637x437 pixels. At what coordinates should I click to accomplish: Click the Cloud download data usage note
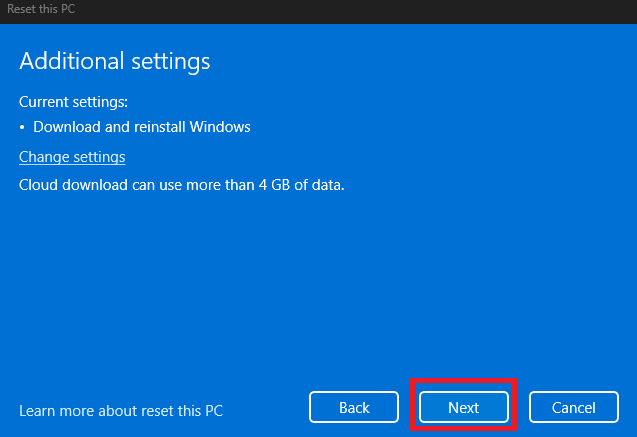point(182,185)
